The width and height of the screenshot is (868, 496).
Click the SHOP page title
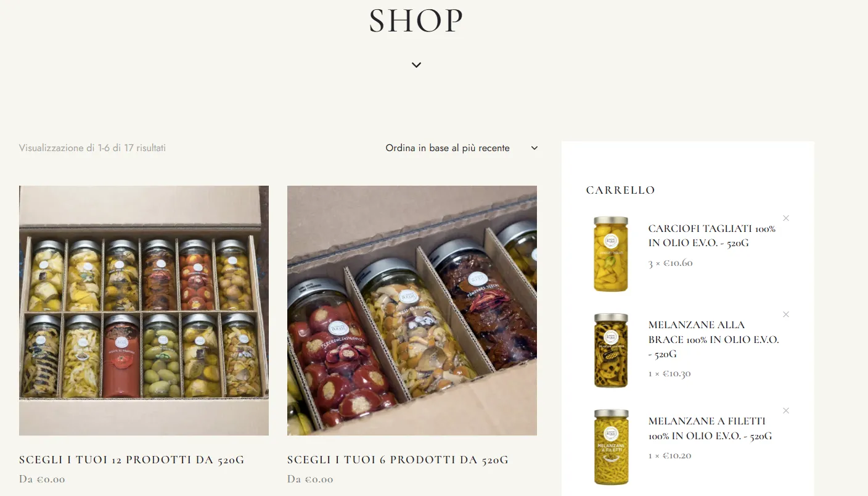coord(416,21)
